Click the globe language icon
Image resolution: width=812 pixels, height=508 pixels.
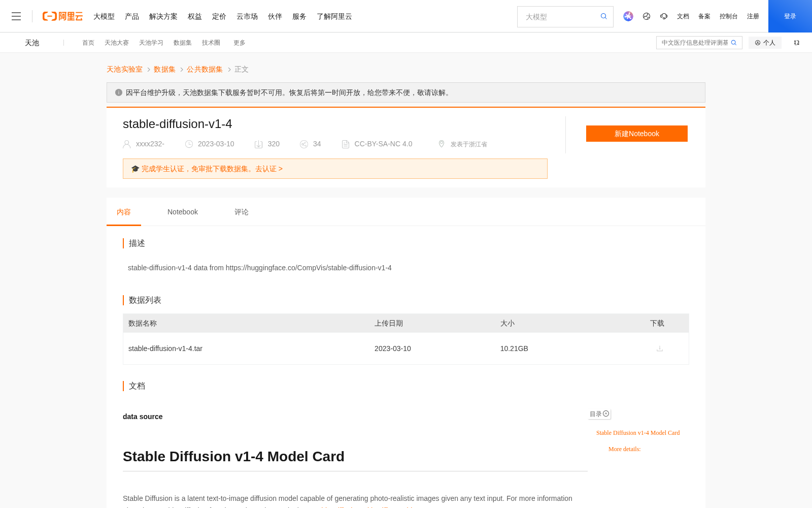(x=647, y=16)
